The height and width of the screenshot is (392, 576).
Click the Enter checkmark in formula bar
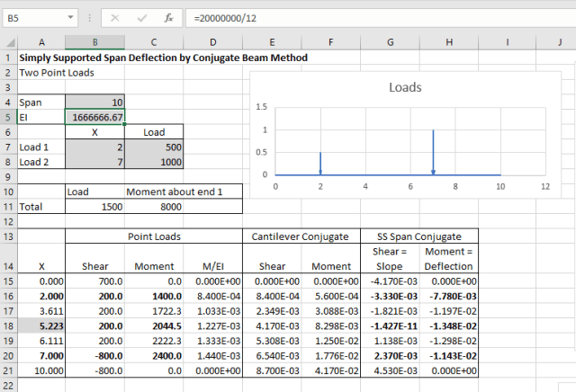click(140, 17)
